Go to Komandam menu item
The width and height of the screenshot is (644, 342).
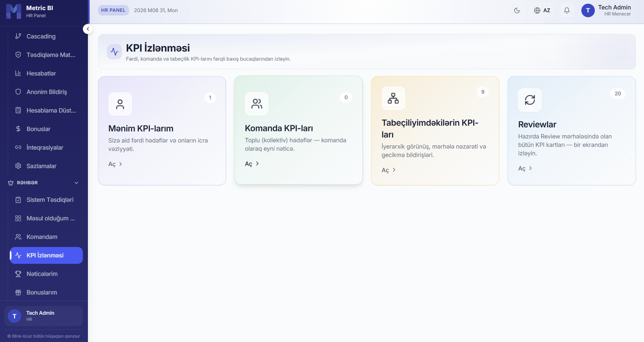46,237
